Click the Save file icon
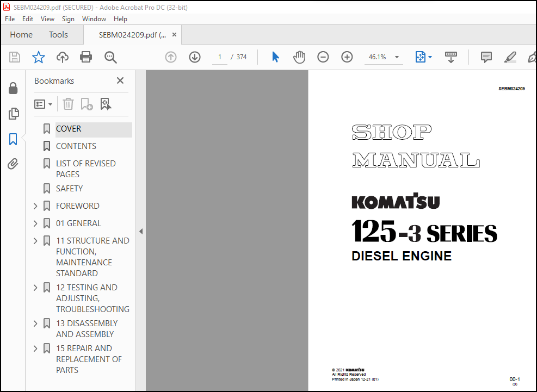This screenshot has height=392, width=537. tap(14, 57)
